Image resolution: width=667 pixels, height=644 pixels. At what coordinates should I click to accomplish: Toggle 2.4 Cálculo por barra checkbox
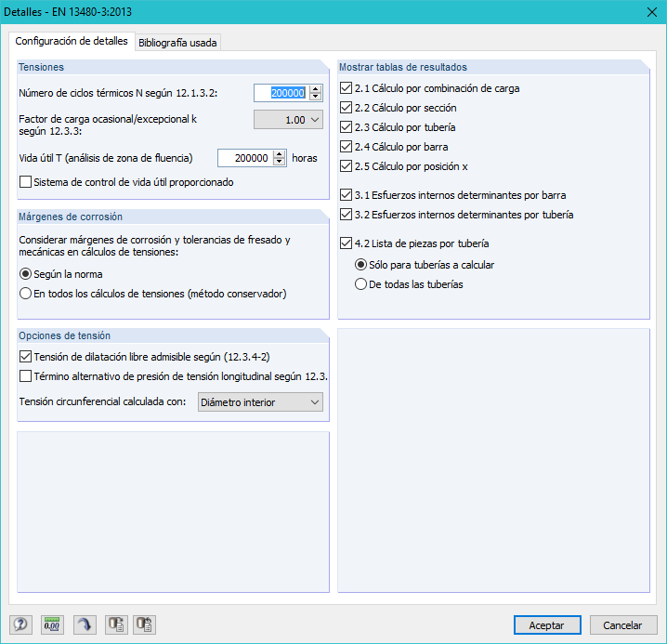346,147
